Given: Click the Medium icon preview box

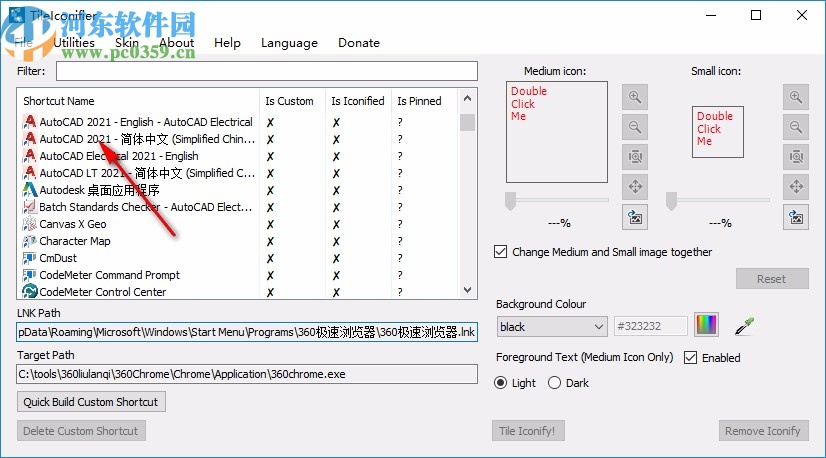Looking at the screenshot, I should pyautogui.click(x=557, y=132).
